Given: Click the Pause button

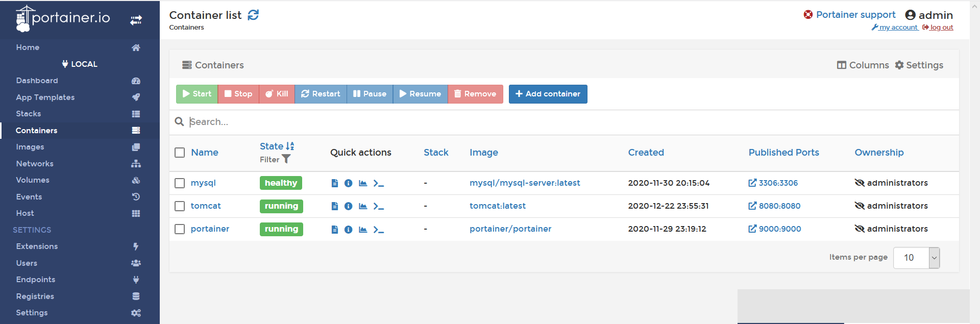Looking at the screenshot, I should click(x=370, y=94).
